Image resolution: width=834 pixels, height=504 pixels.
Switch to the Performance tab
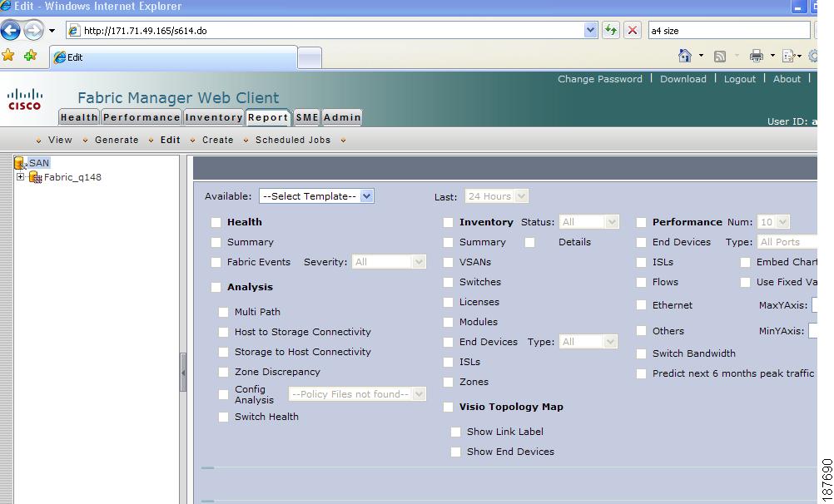[141, 117]
